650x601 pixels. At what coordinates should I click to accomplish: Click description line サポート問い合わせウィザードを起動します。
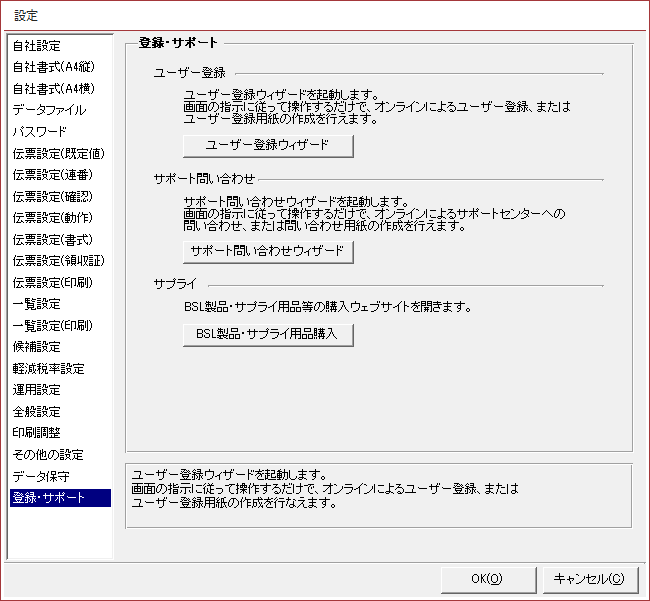coord(296,202)
